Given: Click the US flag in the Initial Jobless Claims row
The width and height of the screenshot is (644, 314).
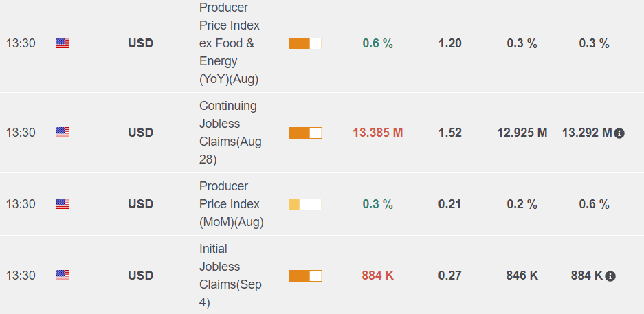Looking at the screenshot, I should point(63,275).
